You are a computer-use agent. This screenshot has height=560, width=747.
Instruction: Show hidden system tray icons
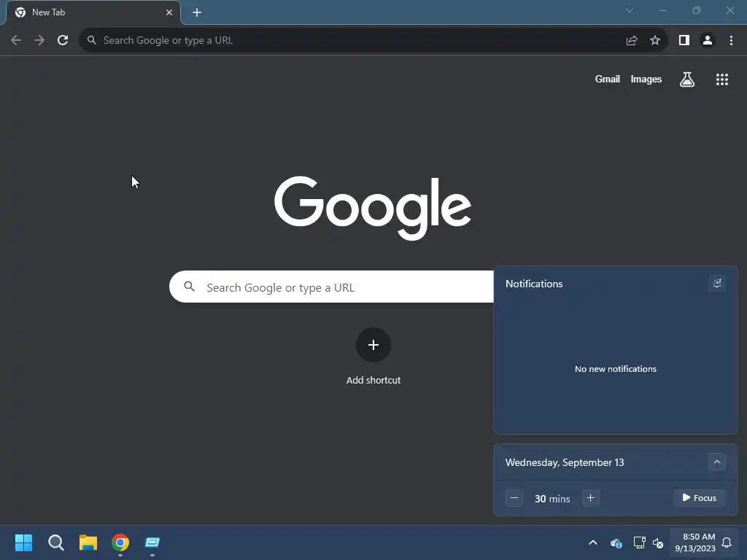point(593,542)
